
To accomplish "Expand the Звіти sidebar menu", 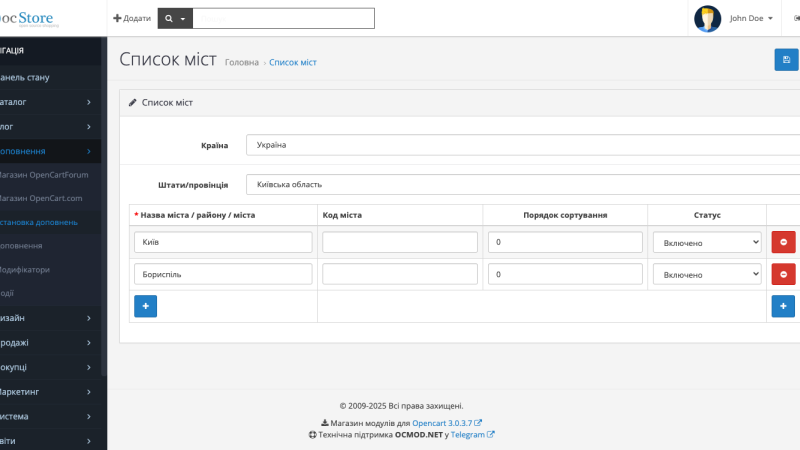I will 51,441.
